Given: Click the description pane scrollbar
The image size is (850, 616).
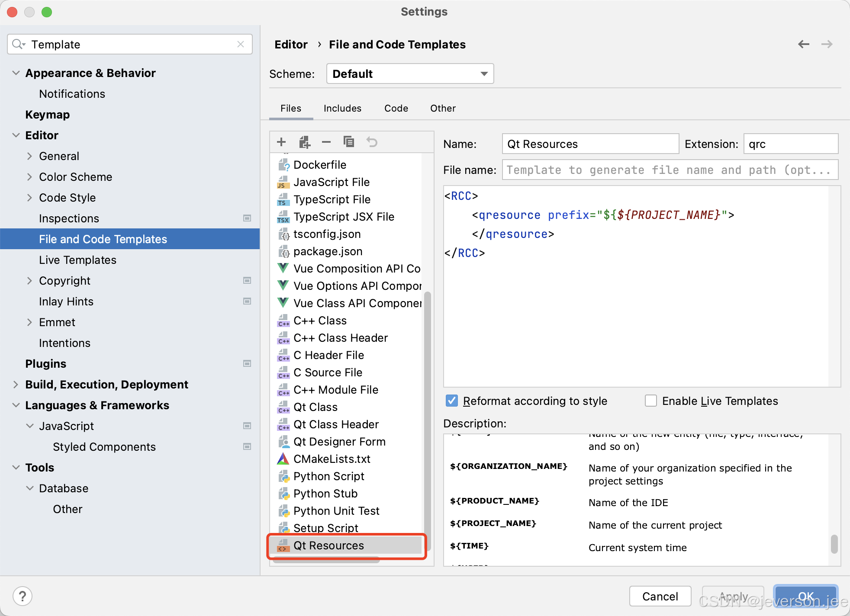Looking at the screenshot, I should point(834,544).
